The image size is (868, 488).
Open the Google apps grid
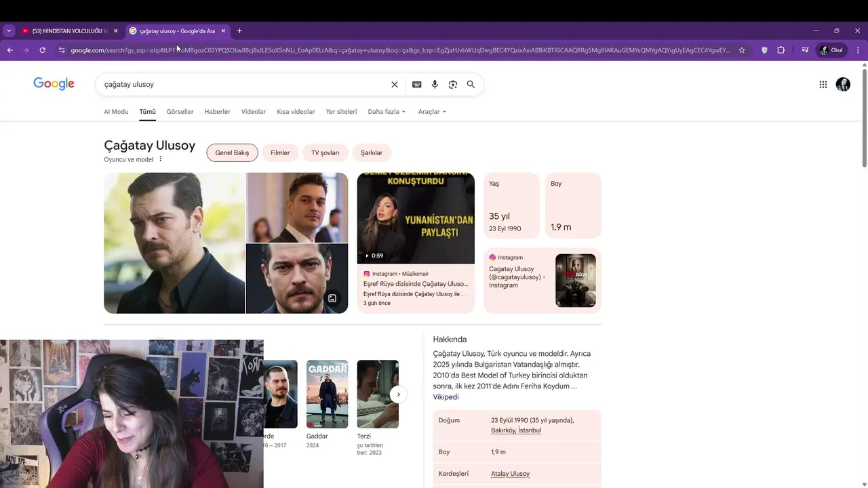[823, 85]
